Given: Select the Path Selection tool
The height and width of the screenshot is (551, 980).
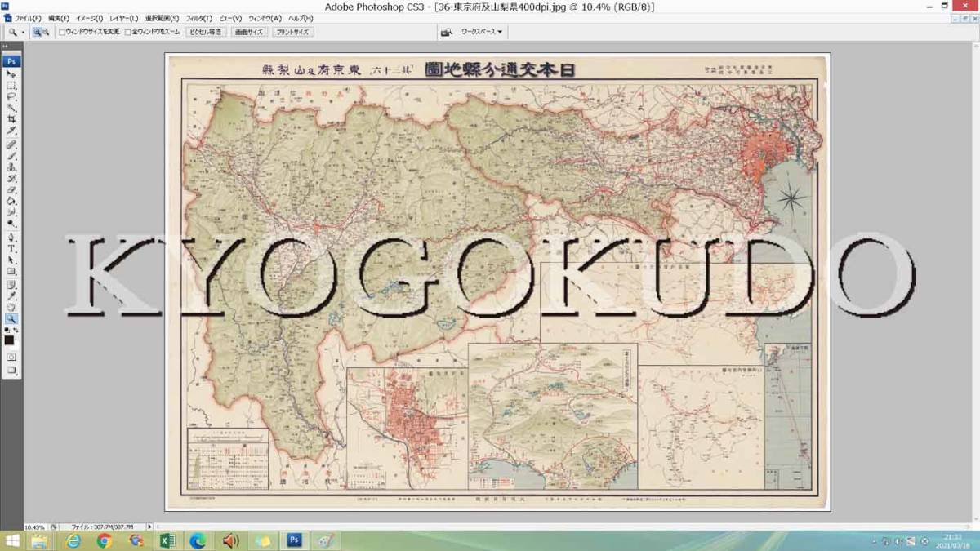Looking at the screenshot, I should [11, 260].
